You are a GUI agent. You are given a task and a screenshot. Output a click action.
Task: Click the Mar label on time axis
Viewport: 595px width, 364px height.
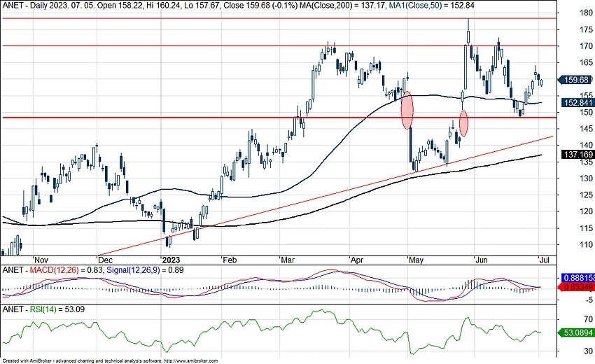288,260
